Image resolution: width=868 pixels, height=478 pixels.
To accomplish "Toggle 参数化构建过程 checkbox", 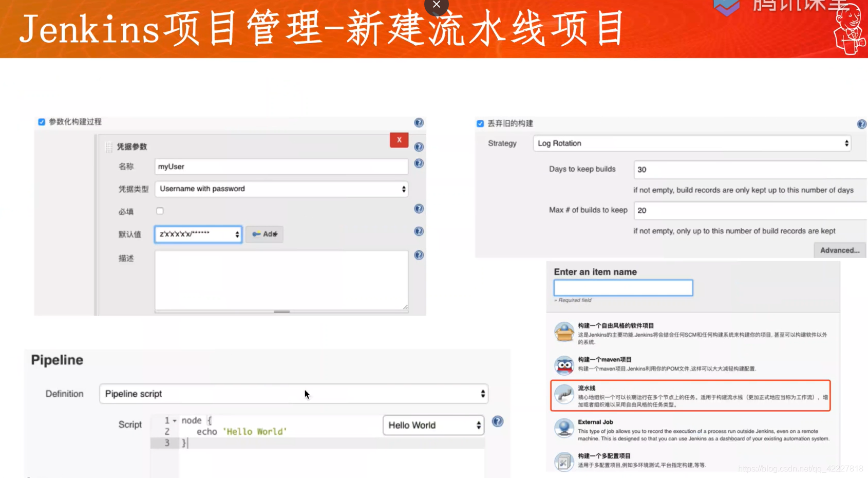I will click(42, 122).
